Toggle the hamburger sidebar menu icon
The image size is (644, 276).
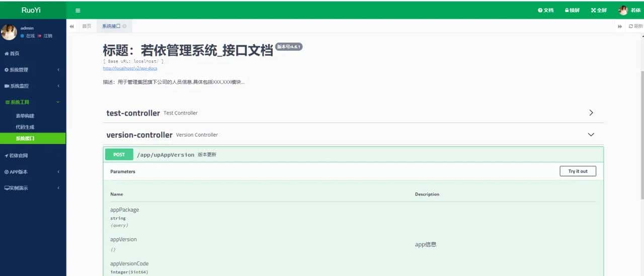pyautogui.click(x=77, y=10)
